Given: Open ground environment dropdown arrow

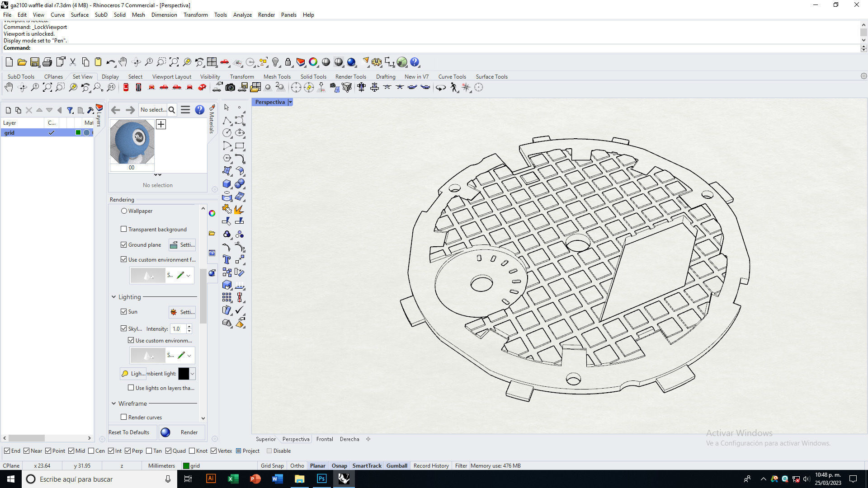Looking at the screenshot, I should pos(189,275).
